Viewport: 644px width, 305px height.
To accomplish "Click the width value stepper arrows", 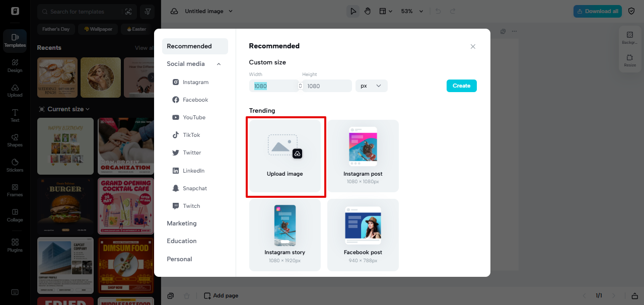I will pos(301,86).
